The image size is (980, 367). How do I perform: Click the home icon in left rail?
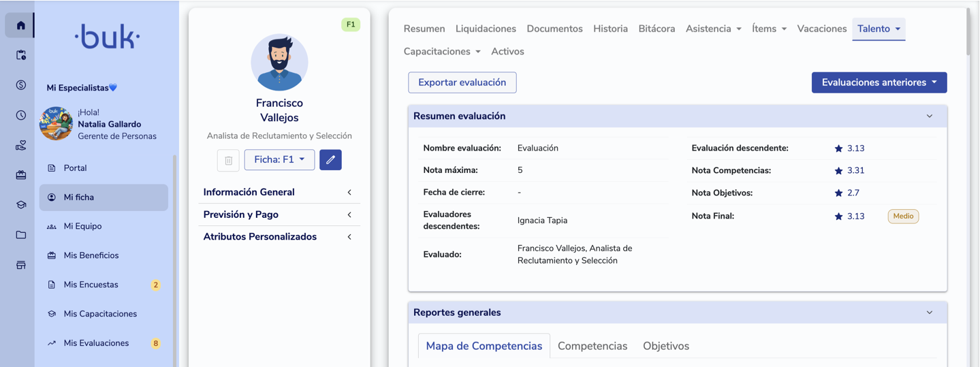coord(20,26)
